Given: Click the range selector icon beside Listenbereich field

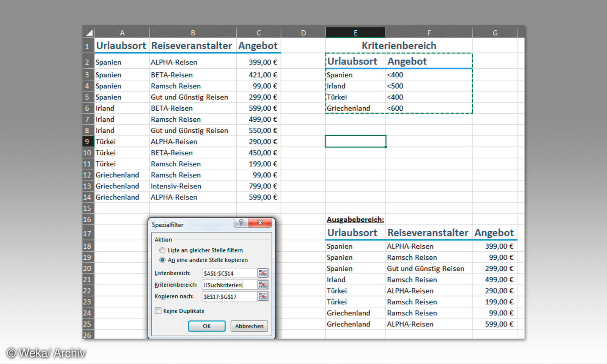Looking at the screenshot, I should 263,273.
